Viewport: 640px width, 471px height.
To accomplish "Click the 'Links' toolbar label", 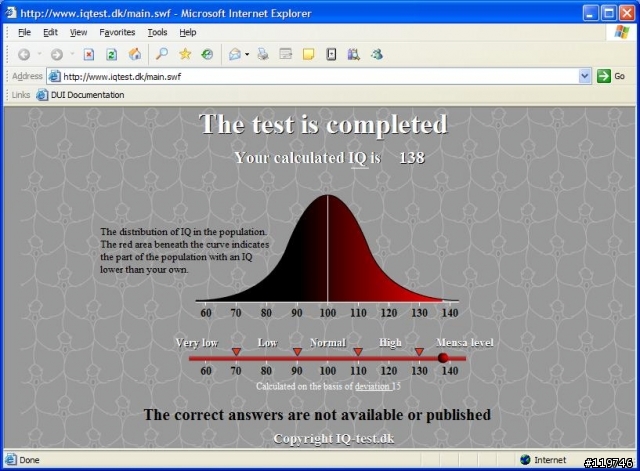I will coord(21,95).
